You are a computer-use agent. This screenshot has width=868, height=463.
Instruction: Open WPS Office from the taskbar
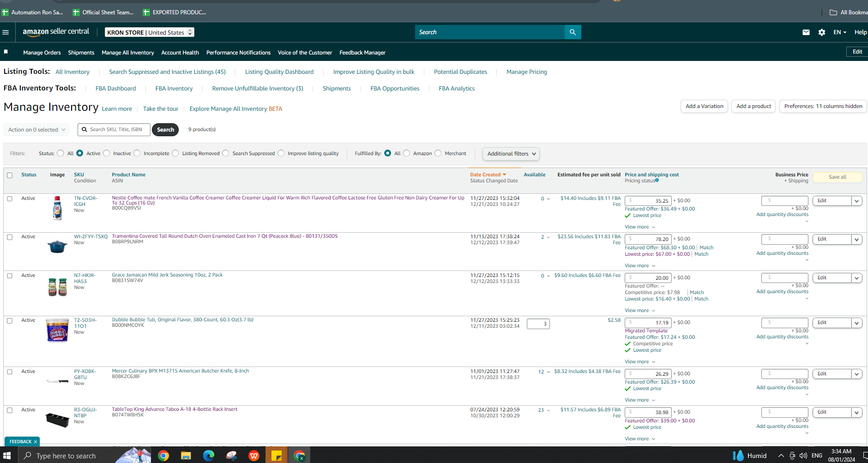(254, 456)
